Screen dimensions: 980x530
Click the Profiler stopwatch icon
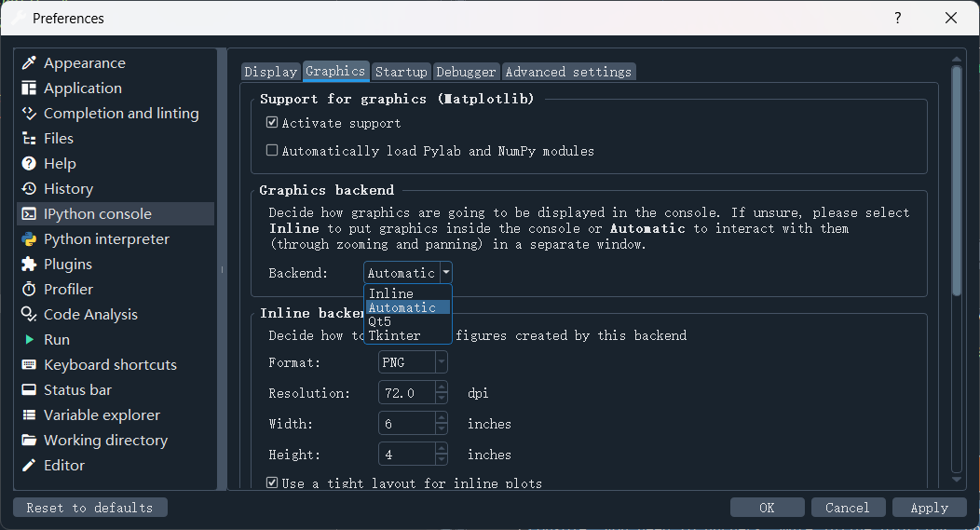coord(29,290)
